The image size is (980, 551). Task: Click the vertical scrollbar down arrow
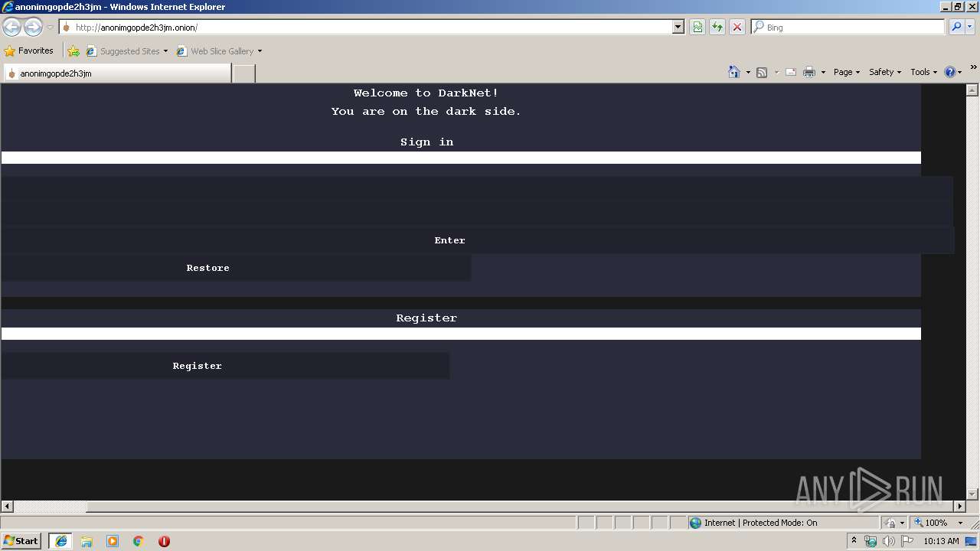(x=972, y=494)
